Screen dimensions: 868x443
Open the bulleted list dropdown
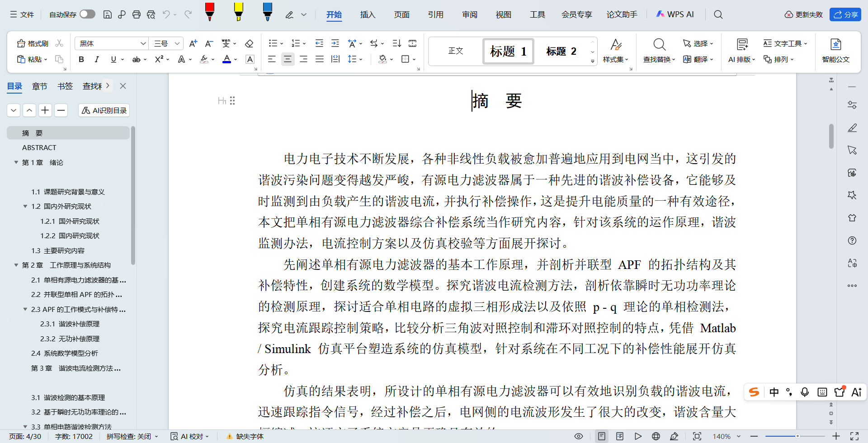pyautogui.click(x=282, y=44)
